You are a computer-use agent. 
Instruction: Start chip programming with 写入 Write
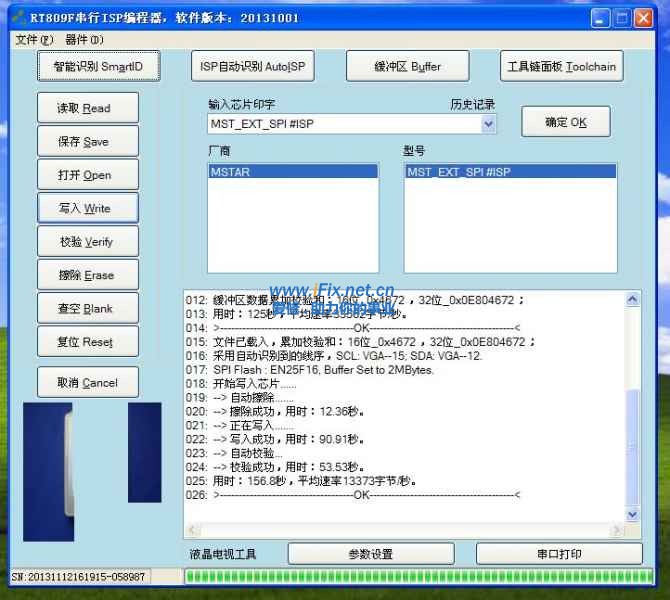88,208
